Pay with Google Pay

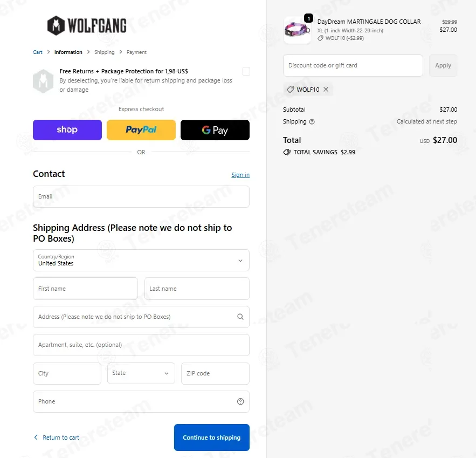pos(215,130)
